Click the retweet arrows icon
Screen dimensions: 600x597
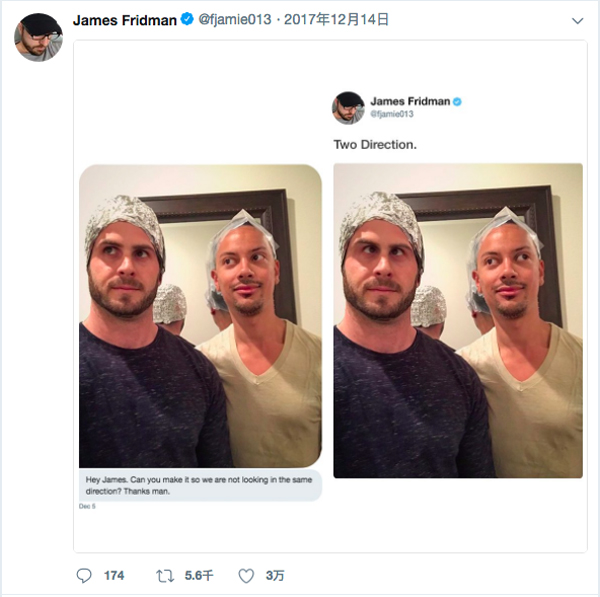click(165, 575)
